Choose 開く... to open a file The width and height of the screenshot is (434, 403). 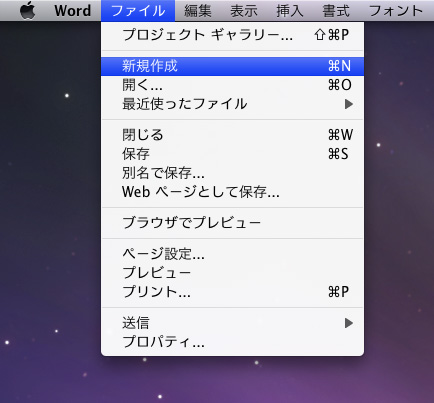pyautogui.click(x=232, y=85)
